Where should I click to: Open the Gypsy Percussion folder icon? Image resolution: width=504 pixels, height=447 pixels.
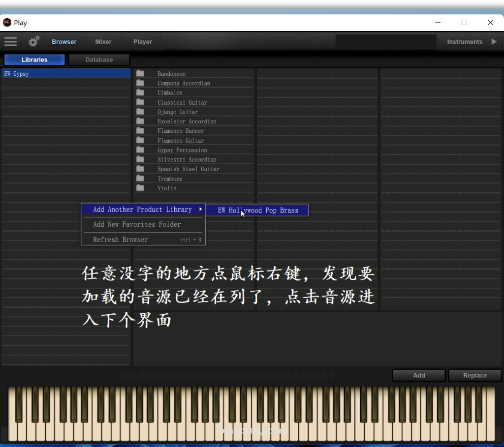tap(140, 149)
